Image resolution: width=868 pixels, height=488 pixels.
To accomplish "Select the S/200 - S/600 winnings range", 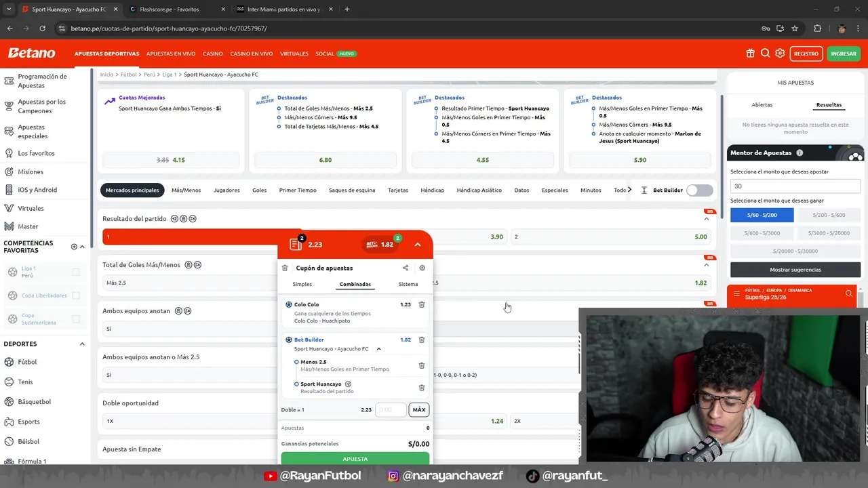I will 828,215.
